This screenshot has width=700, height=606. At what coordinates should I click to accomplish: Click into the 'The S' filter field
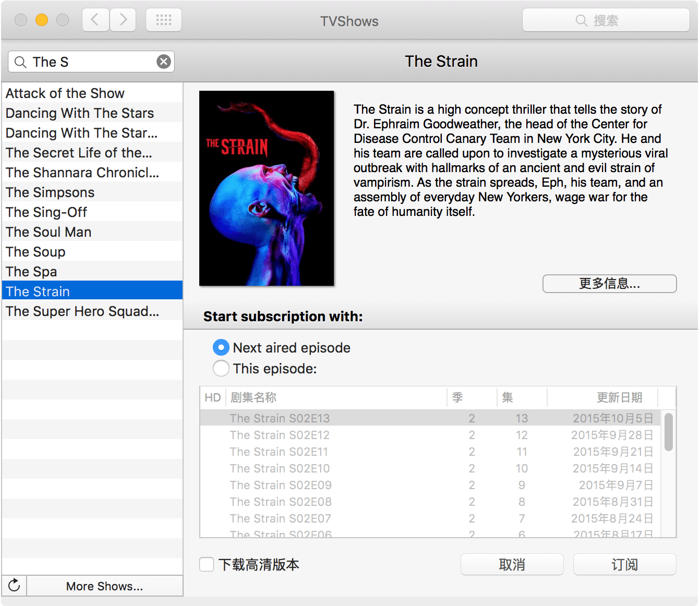click(x=91, y=62)
